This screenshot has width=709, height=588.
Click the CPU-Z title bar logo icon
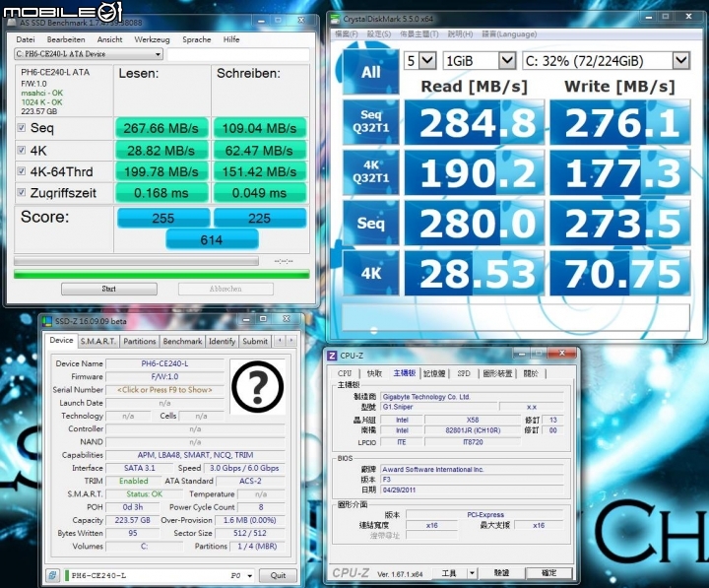pyautogui.click(x=333, y=356)
